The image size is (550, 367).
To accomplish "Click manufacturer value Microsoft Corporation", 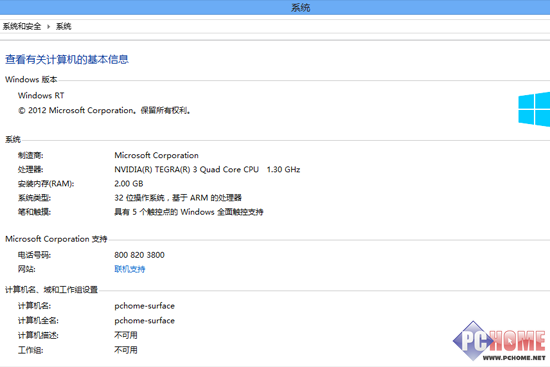I will pyautogui.click(x=156, y=155).
